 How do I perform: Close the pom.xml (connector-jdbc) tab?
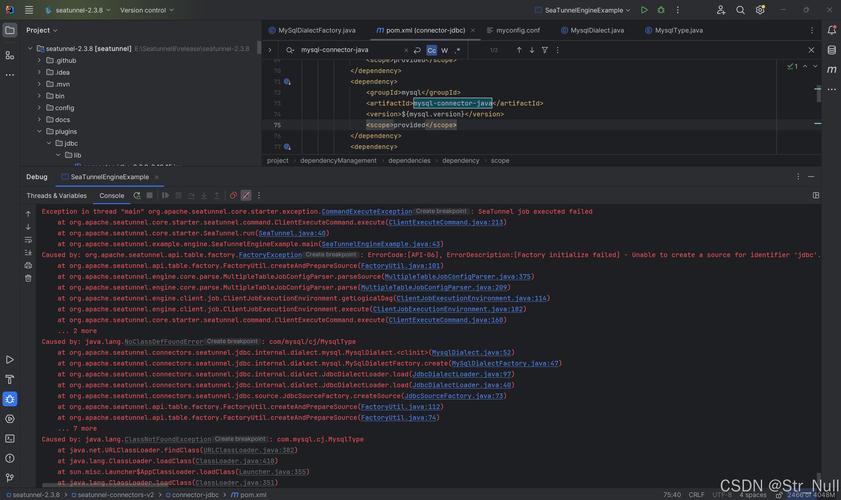473,31
